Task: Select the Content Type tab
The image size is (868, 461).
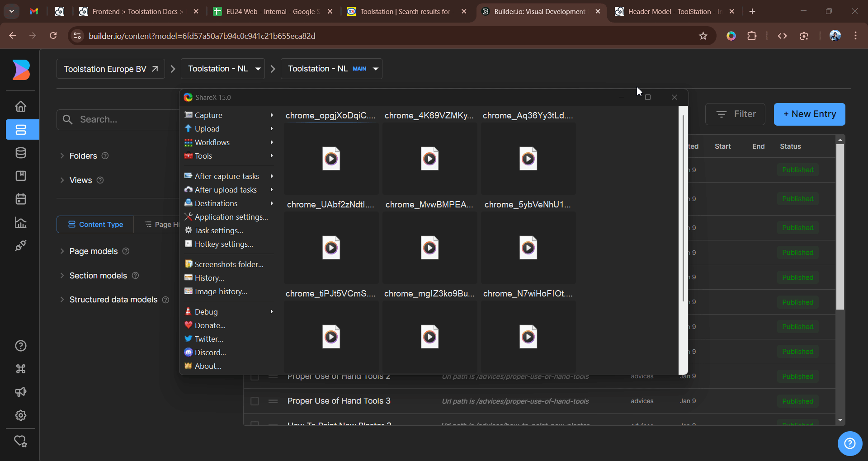Action: coord(95,225)
